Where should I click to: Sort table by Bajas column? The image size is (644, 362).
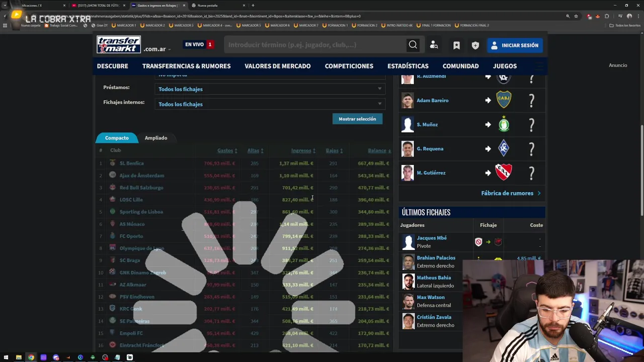(334, 150)
